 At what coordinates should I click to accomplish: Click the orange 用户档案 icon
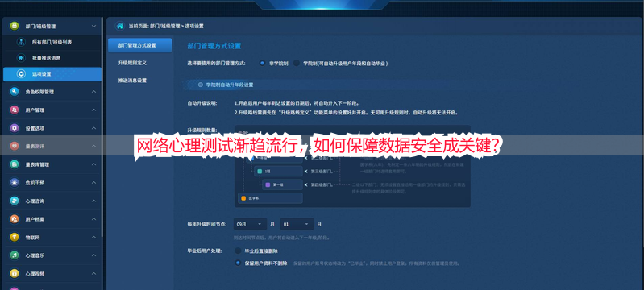point(15,219)
